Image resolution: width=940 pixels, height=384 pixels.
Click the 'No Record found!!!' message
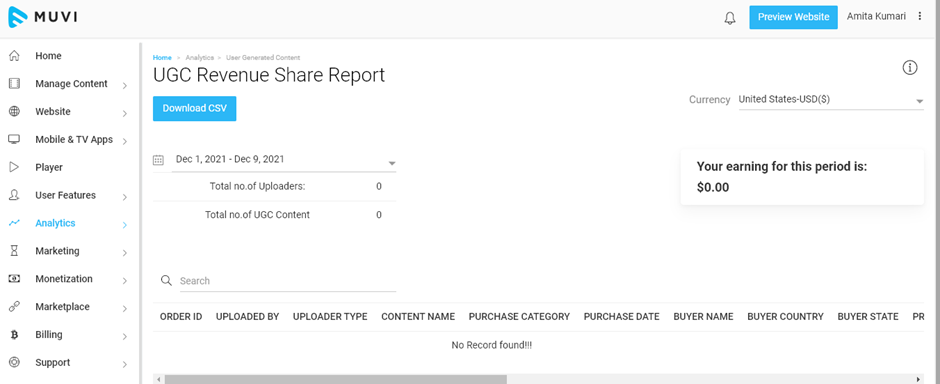tap(492, 346)
